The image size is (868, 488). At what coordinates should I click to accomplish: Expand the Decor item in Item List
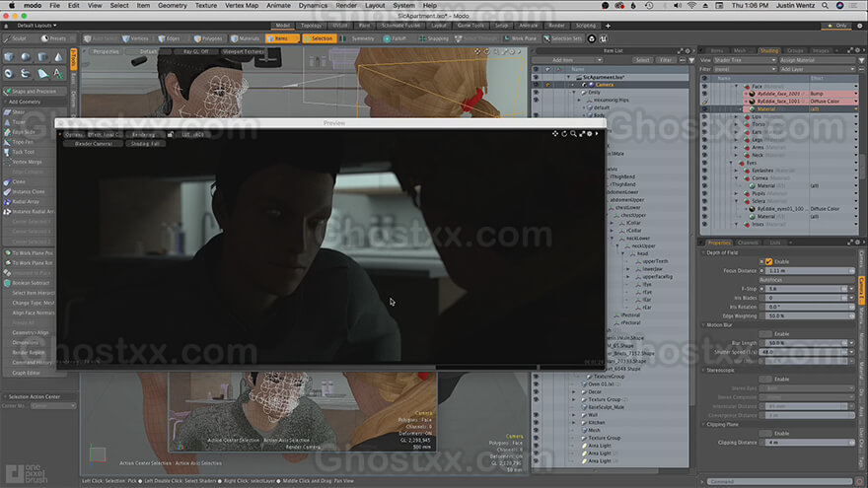point(574,391)
